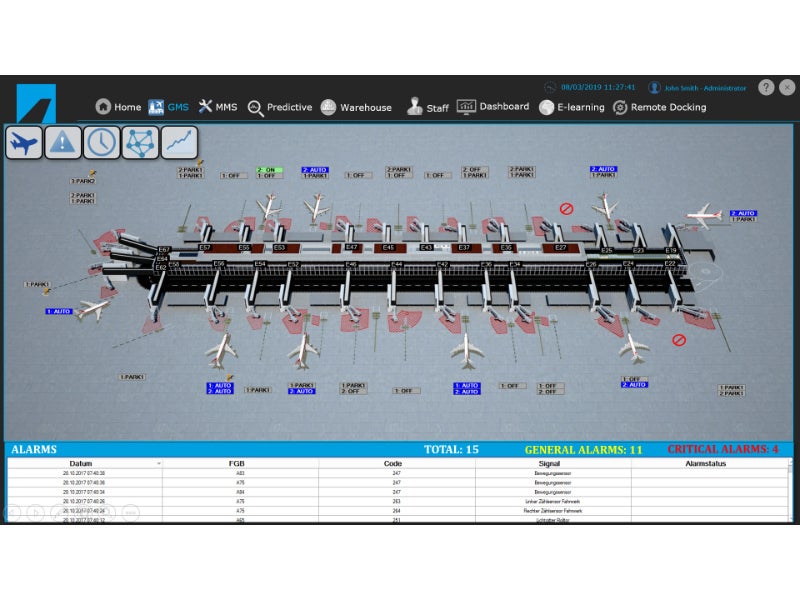This screenshot has height=600, width=800.
Task: Open the aircraft view icon
Action: point(24,143)
